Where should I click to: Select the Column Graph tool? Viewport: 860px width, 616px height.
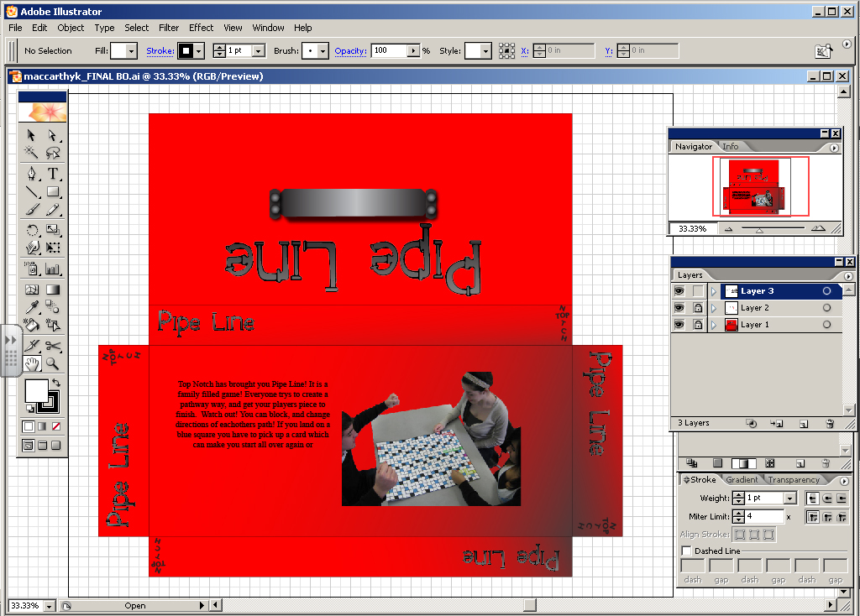coord(53,269)
